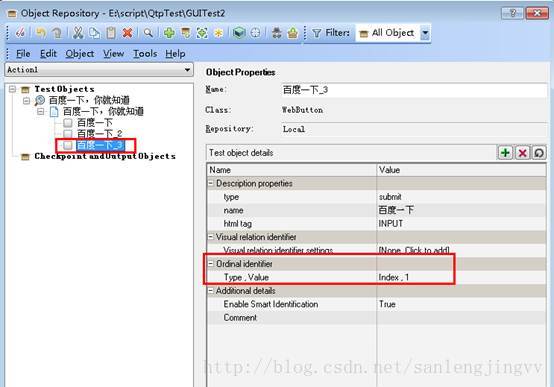This screenshot has height=387, width=554.
Task: Click the Class value WebButton
Action: [x=302, y=110]
